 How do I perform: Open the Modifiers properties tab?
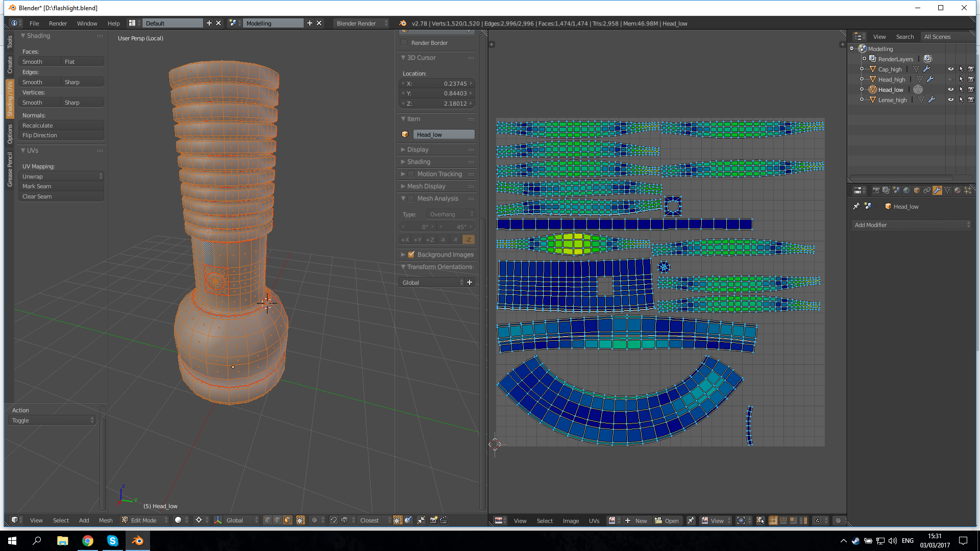(937, 190)
